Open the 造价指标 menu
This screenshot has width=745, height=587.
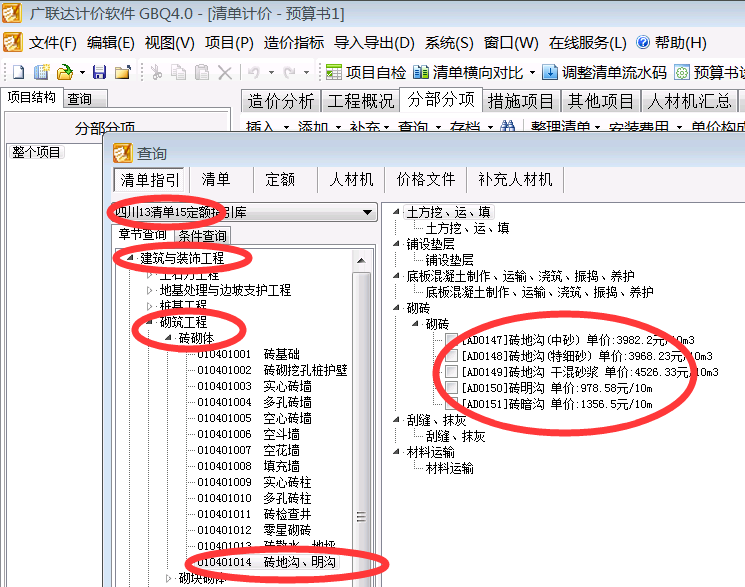pyautogui.click(x=294, y=43)
